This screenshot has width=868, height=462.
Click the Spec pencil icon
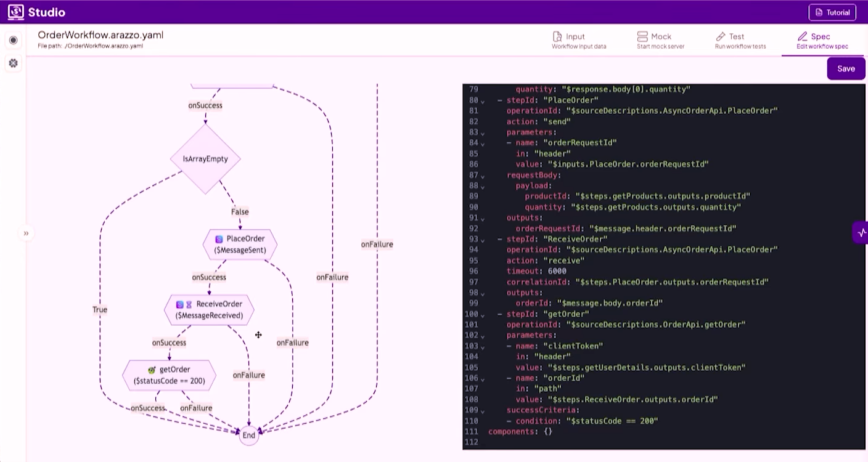tap(802, 36)
